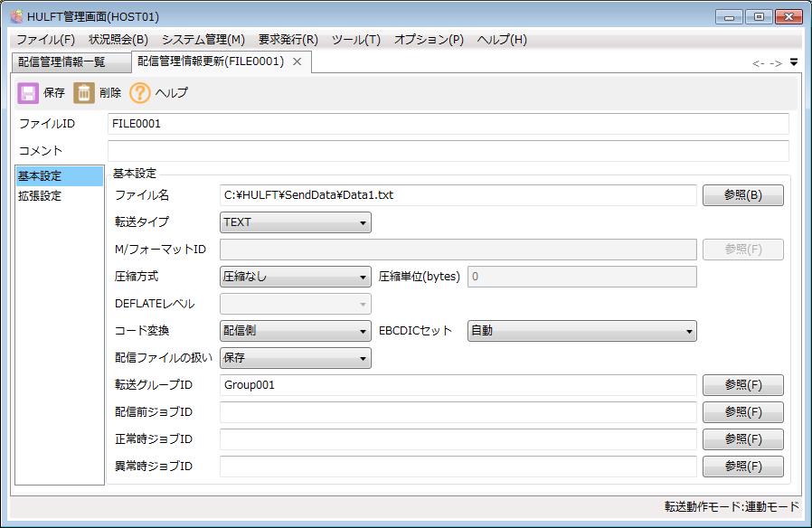Click 参照(B) button next to ファイル名
The image size is (812, 528).
(x=742, y=195)
